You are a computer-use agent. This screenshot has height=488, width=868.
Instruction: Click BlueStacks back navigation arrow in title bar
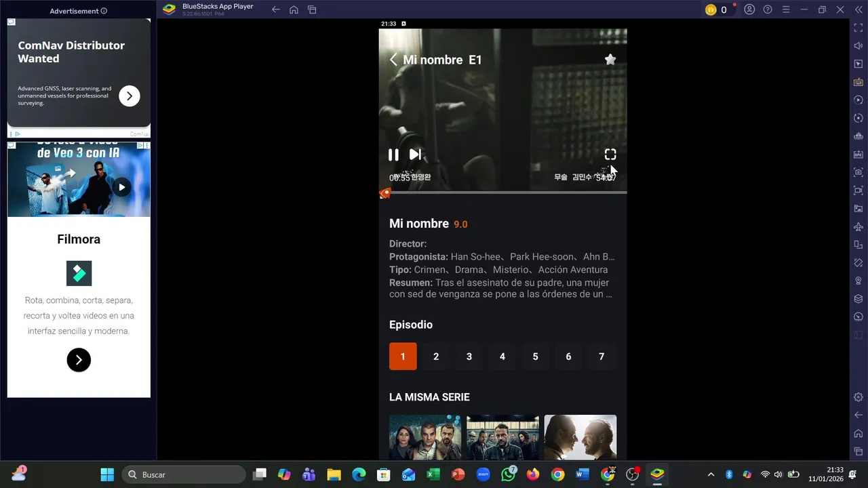click(275, 9)
